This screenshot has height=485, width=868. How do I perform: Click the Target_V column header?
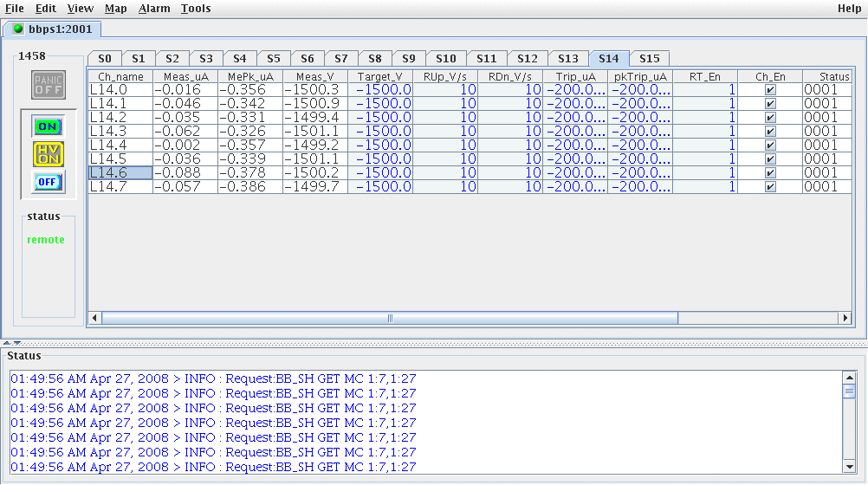[x=380, y=76]
